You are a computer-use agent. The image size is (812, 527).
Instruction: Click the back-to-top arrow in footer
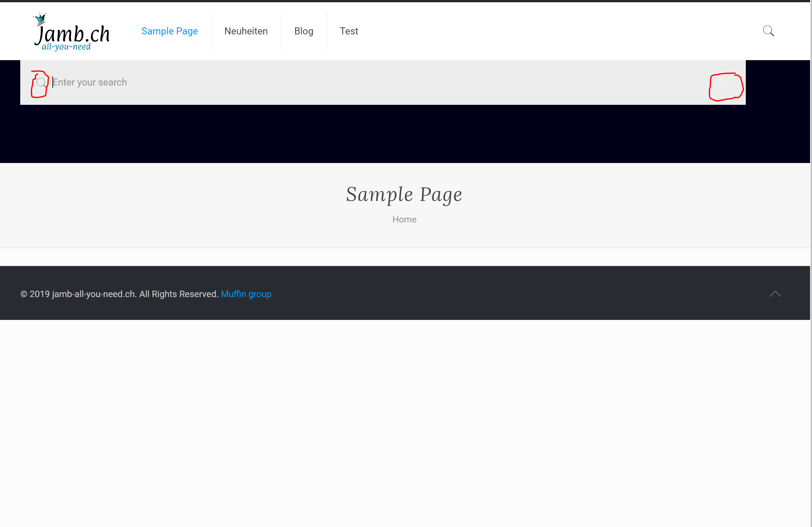pyautogui.click(x=775, y=294)
